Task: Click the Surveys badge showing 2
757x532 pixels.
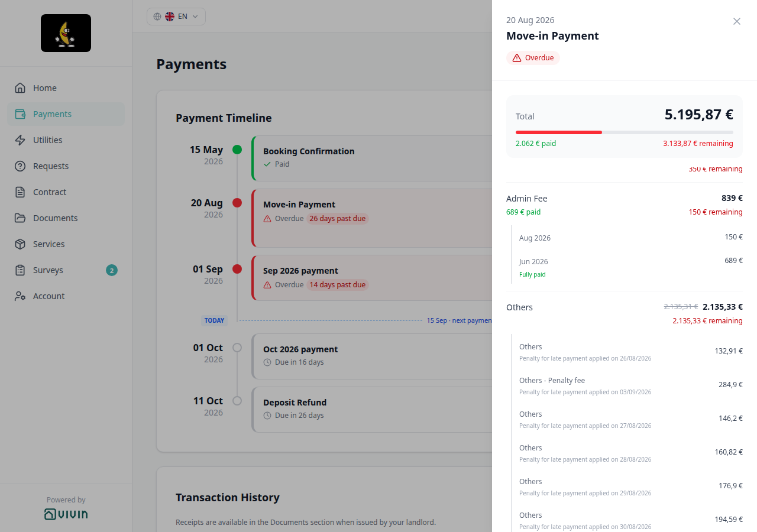Action: coord(112,270)
